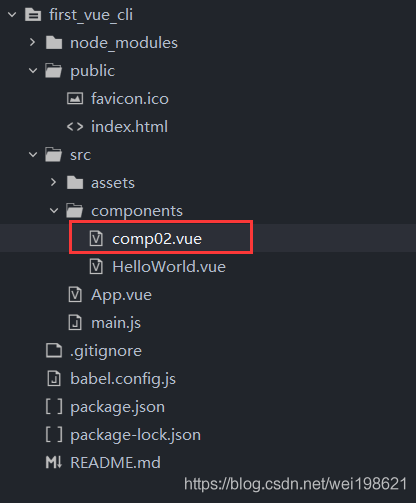
Task: Expand the node_modules folder chevron
Action: click(32, 42)
